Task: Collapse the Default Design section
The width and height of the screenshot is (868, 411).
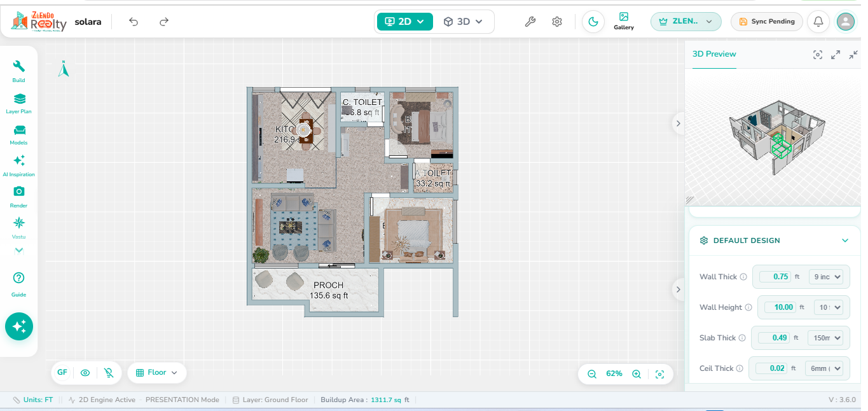Action: (x=845, y=240)
